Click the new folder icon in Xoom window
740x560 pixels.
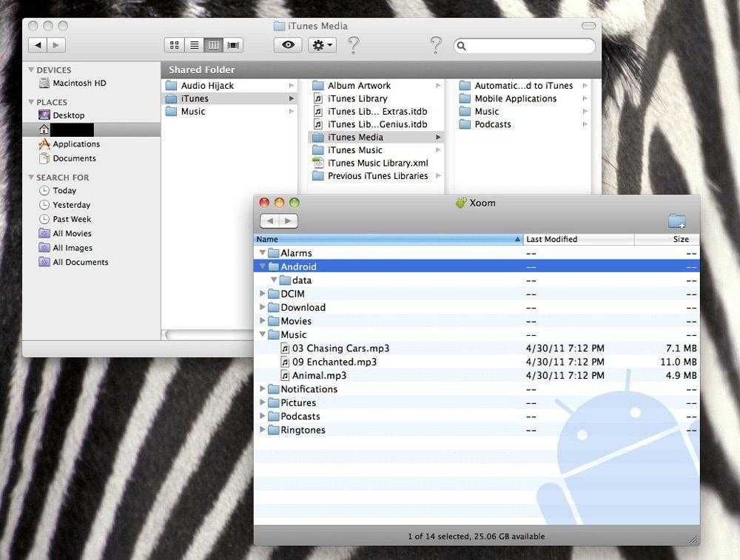[x=676, y=221]
